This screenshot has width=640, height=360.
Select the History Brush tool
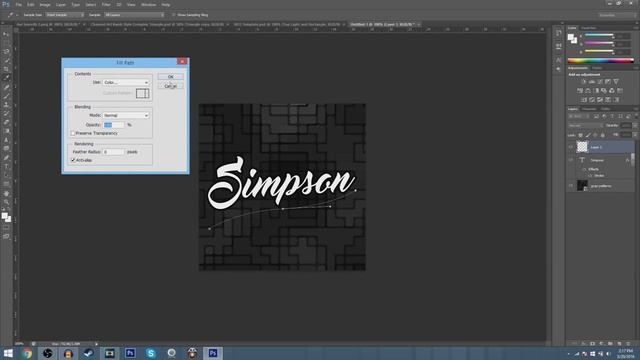click(x=7, y=113)
